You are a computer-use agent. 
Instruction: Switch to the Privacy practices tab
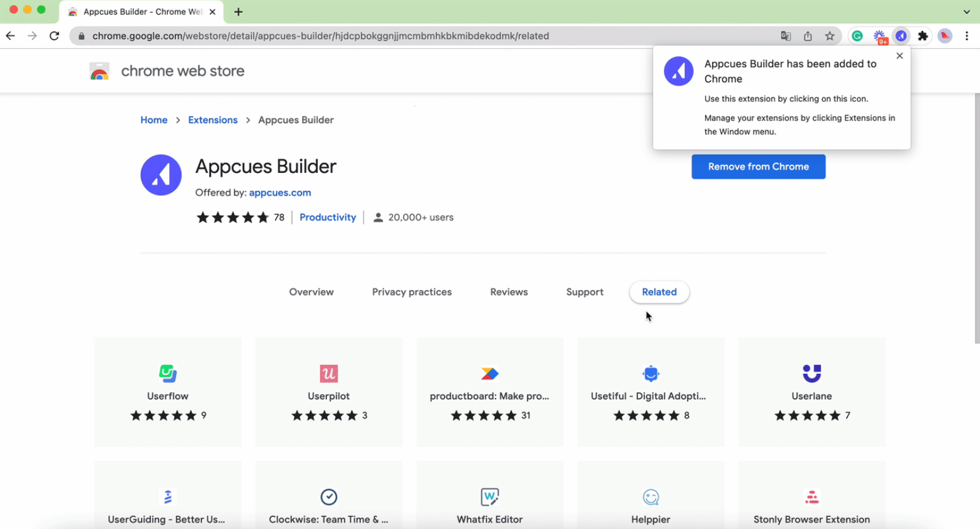click(x=412, y=292)
